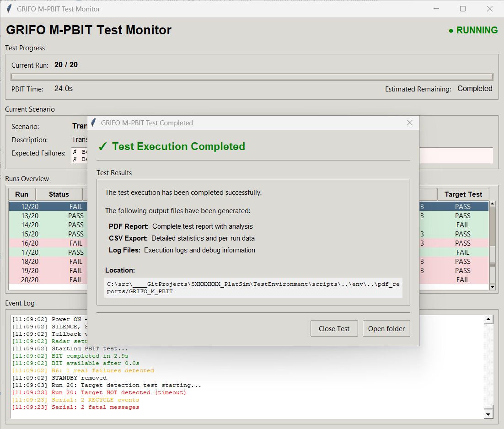The image size is (504, 429).
Task: Click Runs Overview scrollbar down arrow
Action: pyautogui.click(x=492, y=287)
